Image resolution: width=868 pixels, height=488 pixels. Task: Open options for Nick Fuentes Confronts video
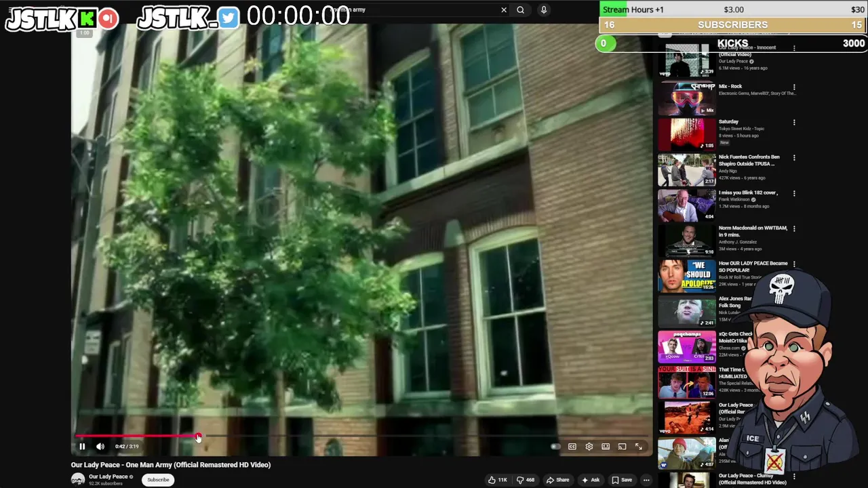coord(794,158)
